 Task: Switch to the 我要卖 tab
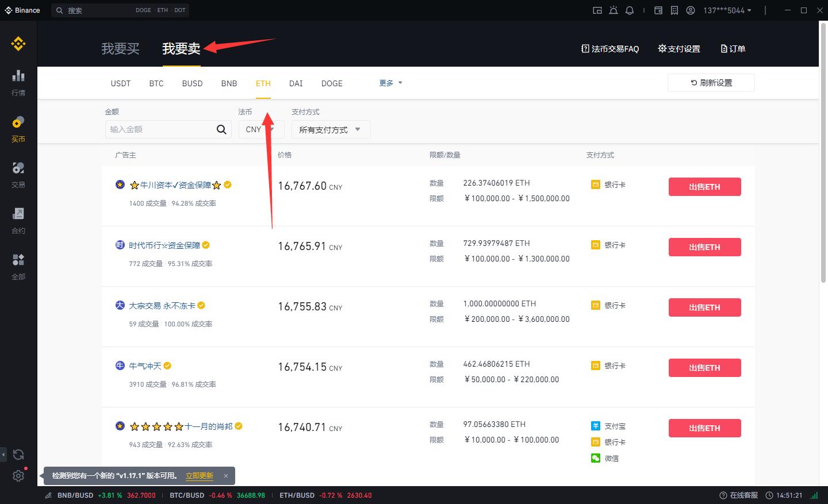[x=181, y=49]
